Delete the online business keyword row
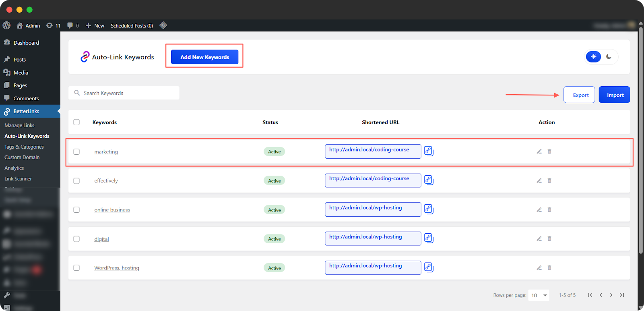Screen dimensions: 644x311 [x=549, y=209]
